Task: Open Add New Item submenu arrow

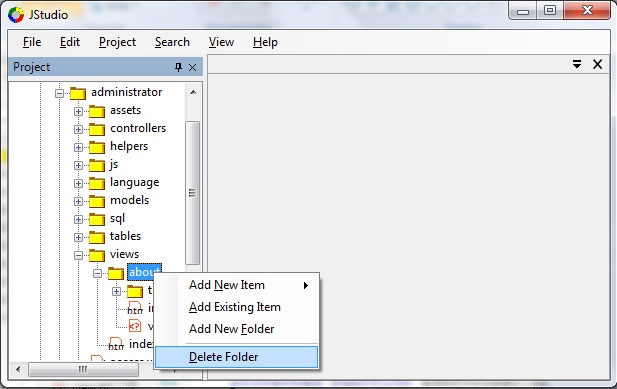Action: (306, 285)
